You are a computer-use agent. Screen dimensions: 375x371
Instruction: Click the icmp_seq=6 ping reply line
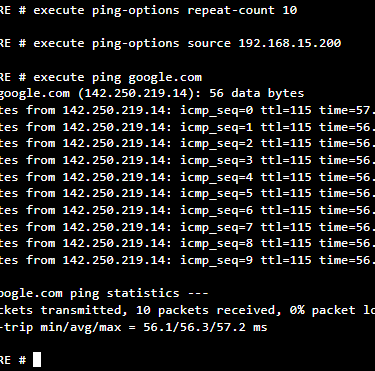tap(187, 210)
